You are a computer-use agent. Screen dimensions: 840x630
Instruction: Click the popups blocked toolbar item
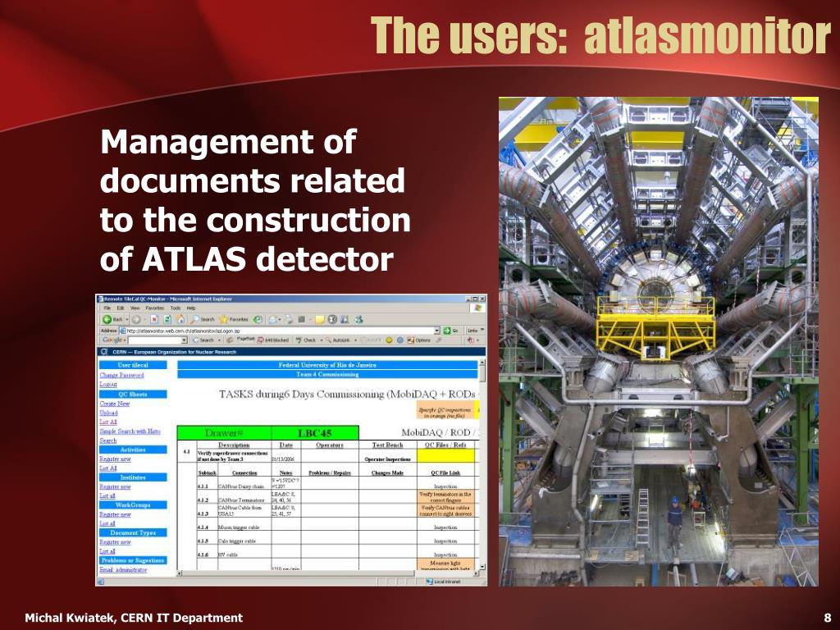[272, 340]
